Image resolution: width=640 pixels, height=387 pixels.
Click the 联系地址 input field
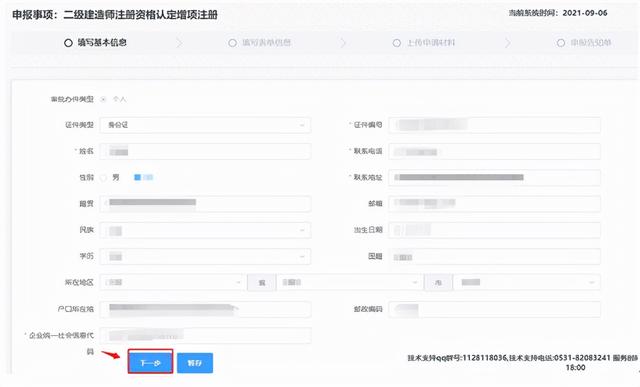click(x=494, y=178)
